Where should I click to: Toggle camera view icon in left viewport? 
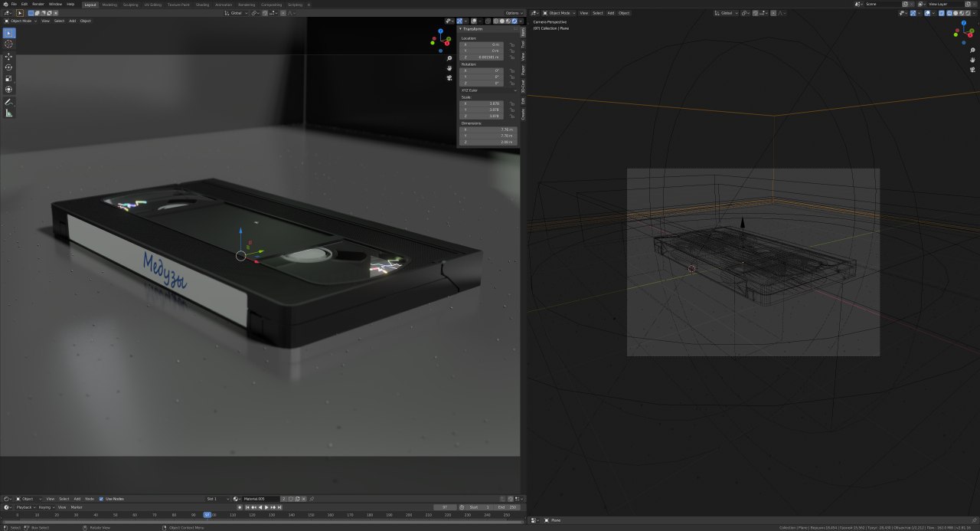(450, 78)
